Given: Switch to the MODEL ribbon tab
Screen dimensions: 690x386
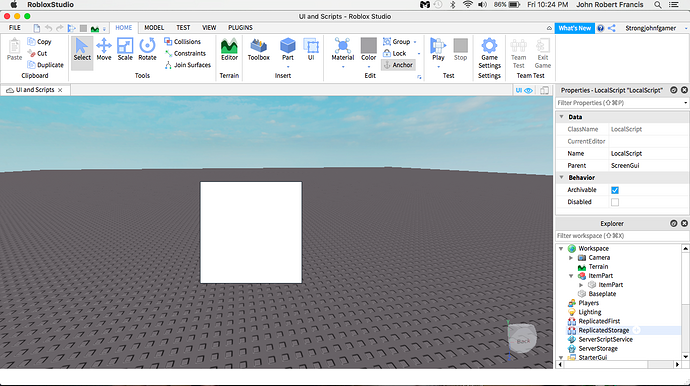Looking at the screenshot, I should pos(154,27).
